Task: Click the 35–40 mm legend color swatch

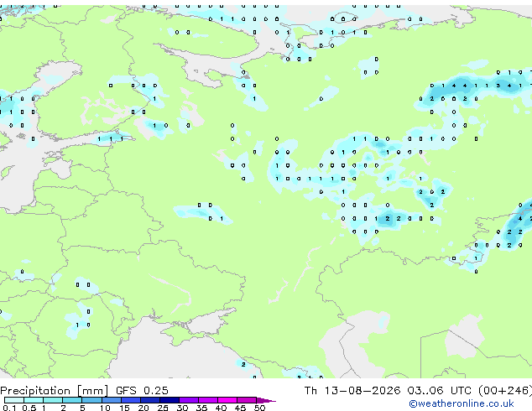Action: [208, 400]
